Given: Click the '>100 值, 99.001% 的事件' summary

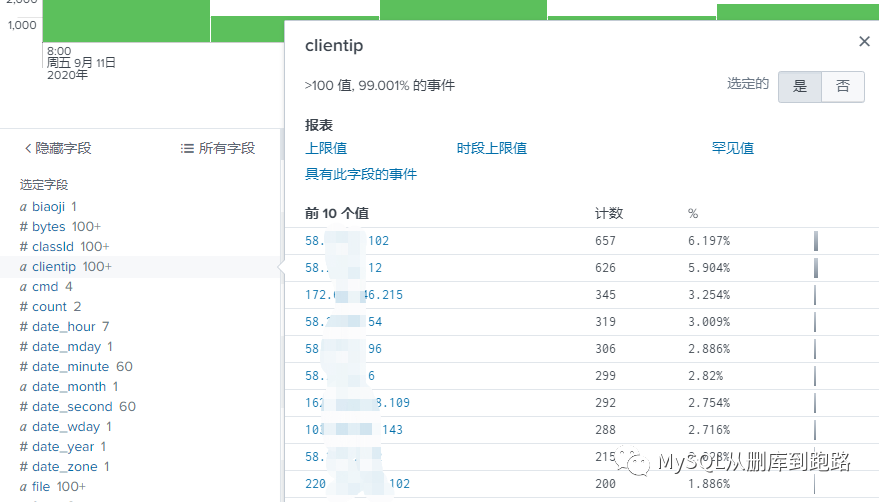Looking at the screenshot, I should coord(380,85).
